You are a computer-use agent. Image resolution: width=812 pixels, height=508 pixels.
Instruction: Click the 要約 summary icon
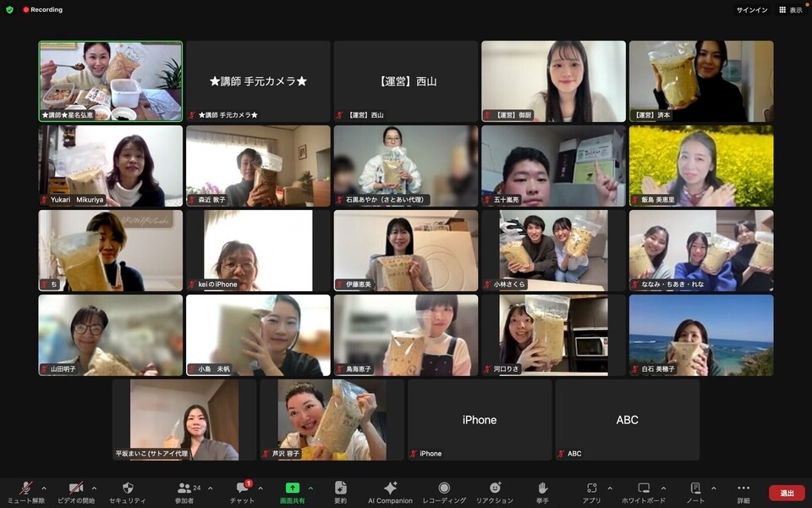tap(340, 489)
